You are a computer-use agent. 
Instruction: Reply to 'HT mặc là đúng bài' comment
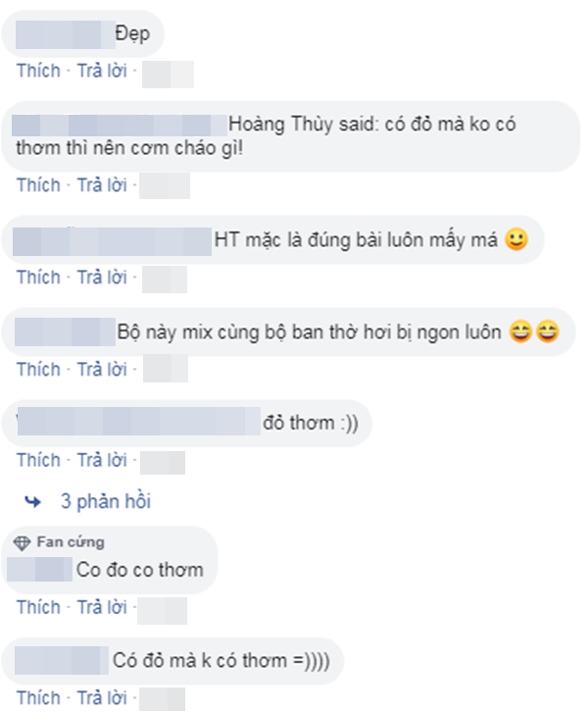point(103,278)
